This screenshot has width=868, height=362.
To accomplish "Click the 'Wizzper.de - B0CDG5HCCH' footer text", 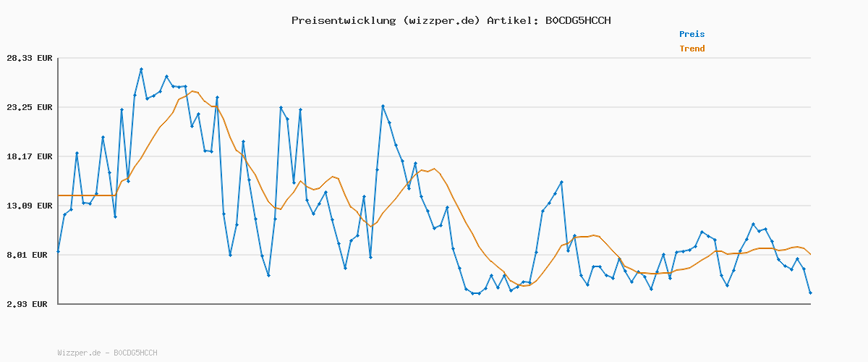I will click(x=107, y=353).
